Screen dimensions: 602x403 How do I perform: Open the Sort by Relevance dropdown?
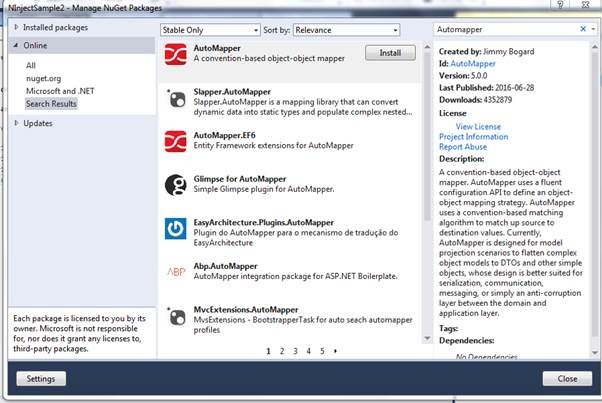point(346,30)
